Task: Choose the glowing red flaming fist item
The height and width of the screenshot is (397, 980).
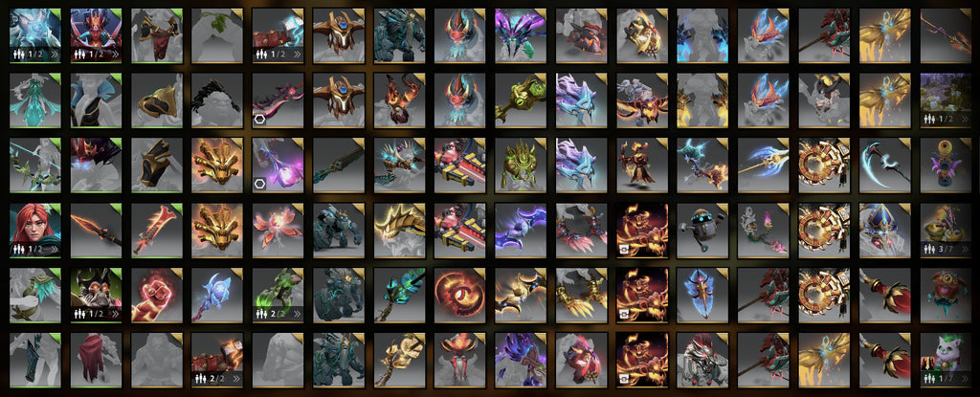Action: point(156,295)
